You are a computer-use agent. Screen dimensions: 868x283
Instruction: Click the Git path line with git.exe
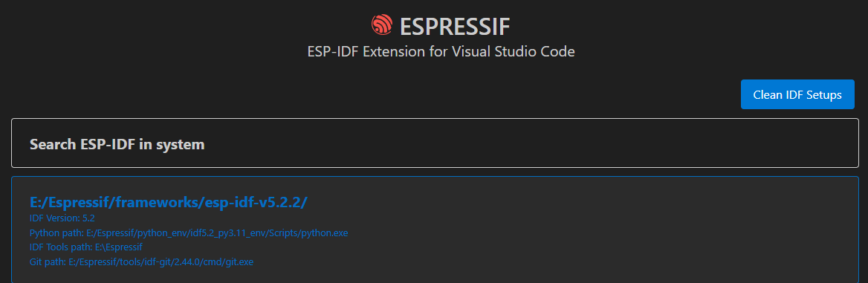(141, 261)
